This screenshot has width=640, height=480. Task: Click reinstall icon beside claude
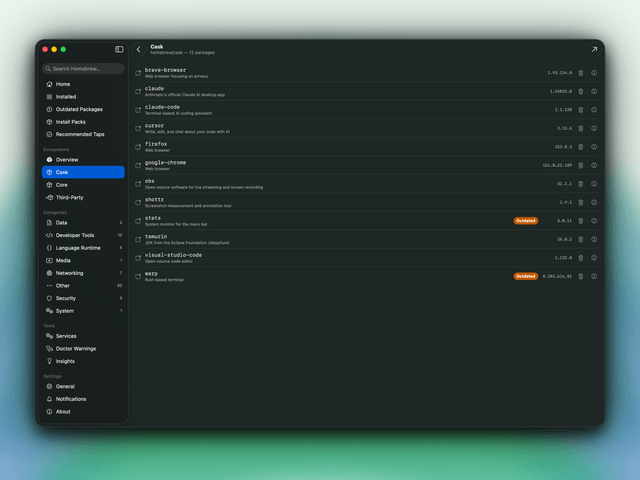pos(138,91)
